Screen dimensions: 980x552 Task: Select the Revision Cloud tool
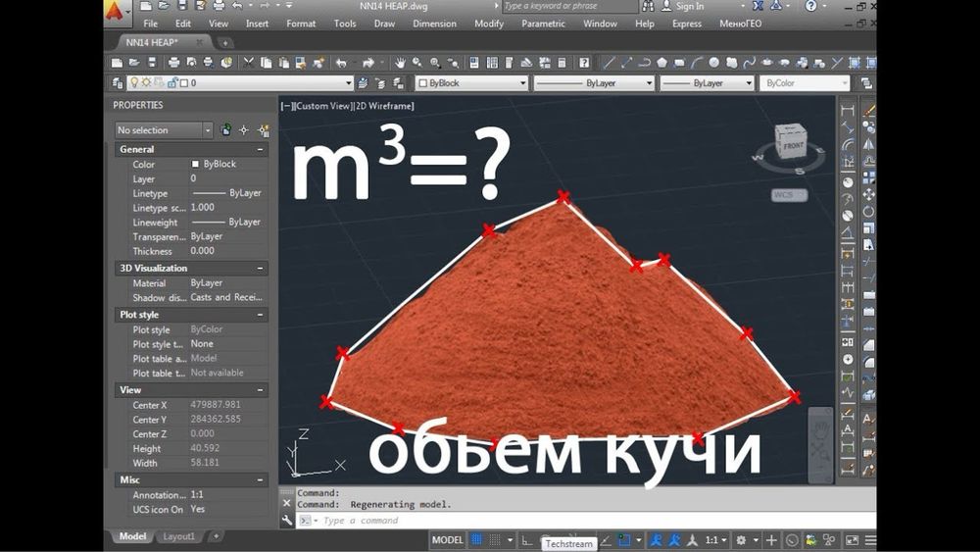coord(731,63)
